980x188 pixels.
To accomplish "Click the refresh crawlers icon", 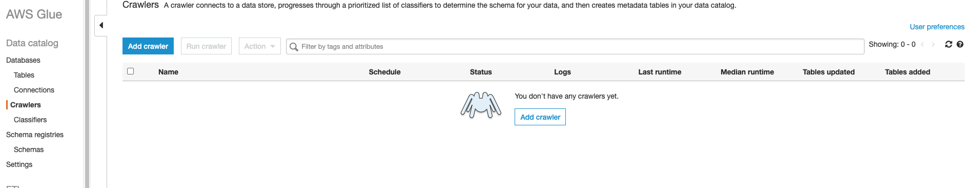I will (x=948, y=45).
